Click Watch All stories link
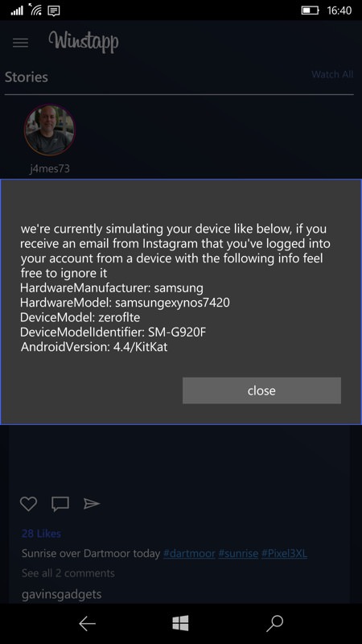The height and width of the screenshot is (644, 362). click(x=332, y=74)
